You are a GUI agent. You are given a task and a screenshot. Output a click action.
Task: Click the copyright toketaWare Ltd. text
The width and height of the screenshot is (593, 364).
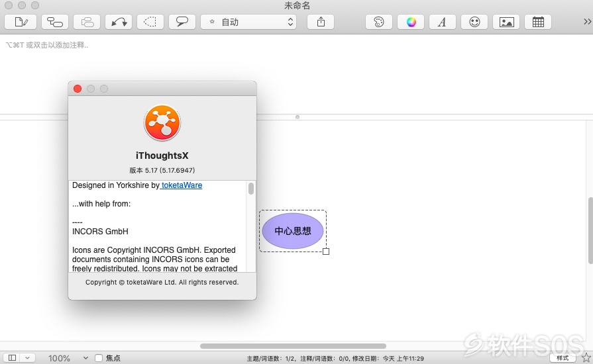[162, 282]
